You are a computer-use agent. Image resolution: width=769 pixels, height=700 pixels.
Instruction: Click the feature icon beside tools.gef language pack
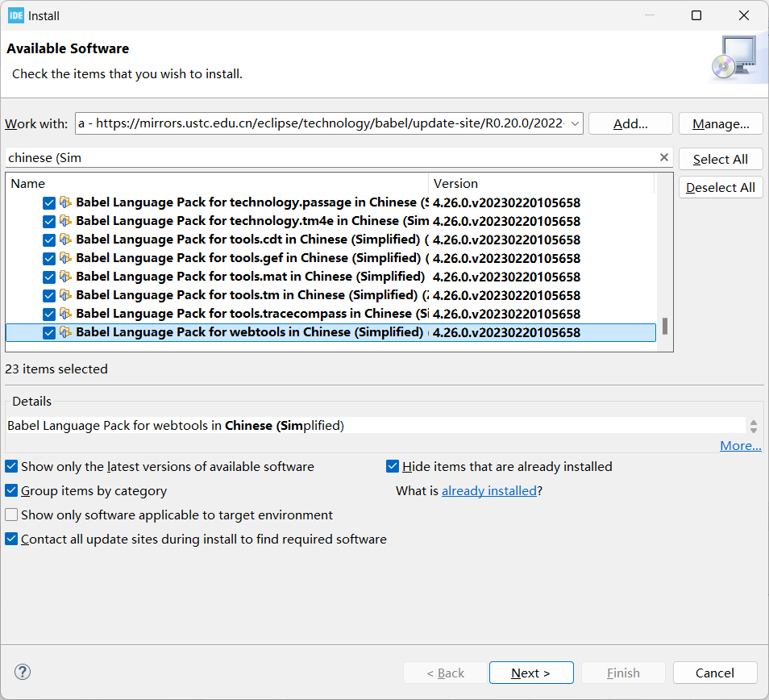tap(66, 258)
